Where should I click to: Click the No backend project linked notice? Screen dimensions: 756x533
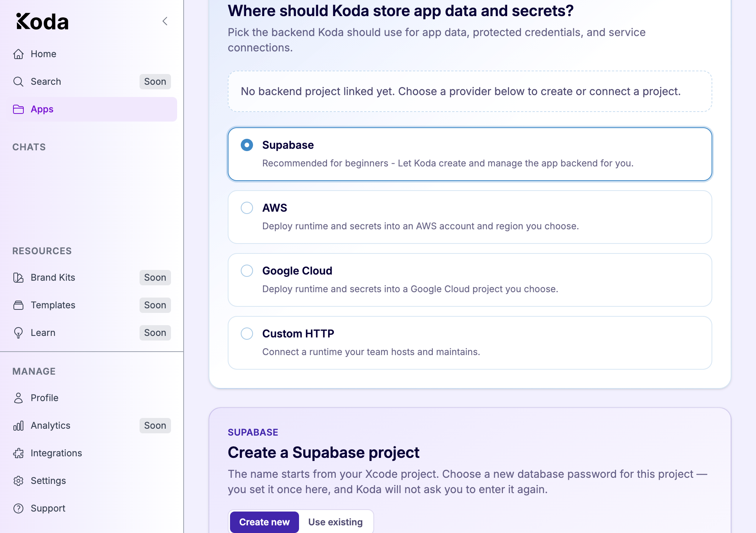pos(470,91)
